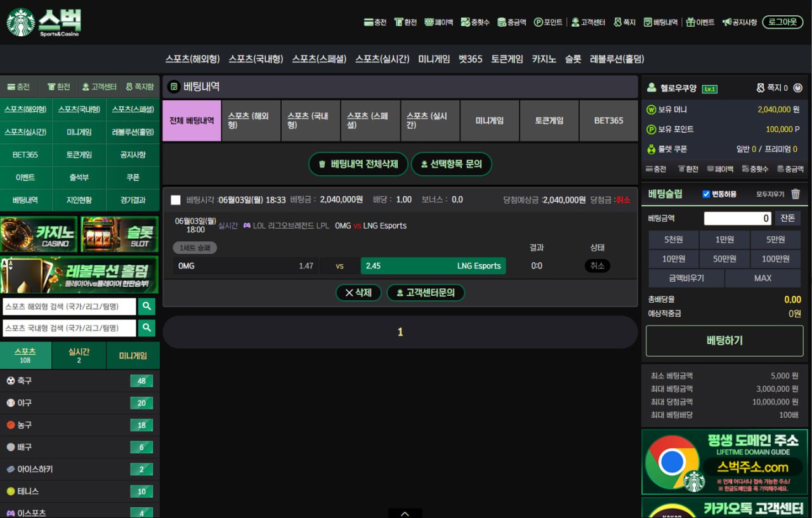Expand the bottom chevron-up panel
Viewport: 812px width, 518px height.
[405, 513]
